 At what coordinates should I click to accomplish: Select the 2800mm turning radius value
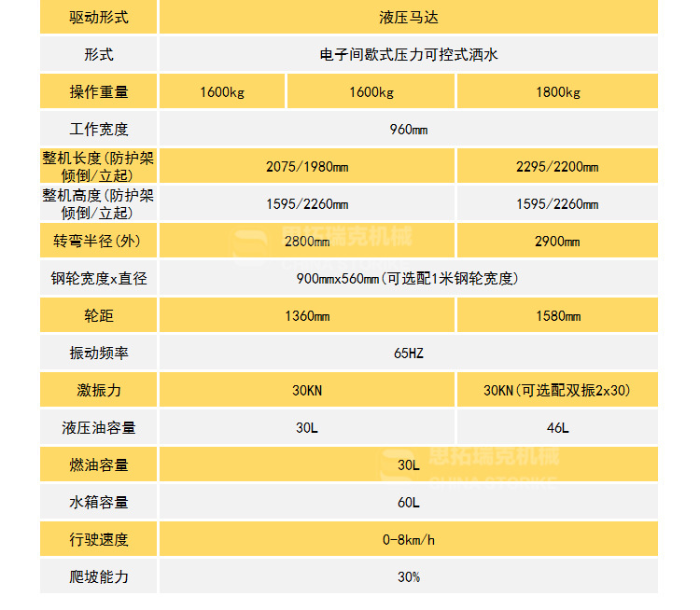[x=307, y=242]
